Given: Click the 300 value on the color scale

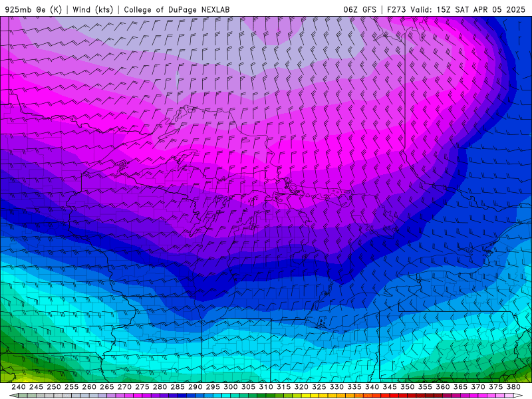Looking at the screenshot, I should tap(230, 387).
